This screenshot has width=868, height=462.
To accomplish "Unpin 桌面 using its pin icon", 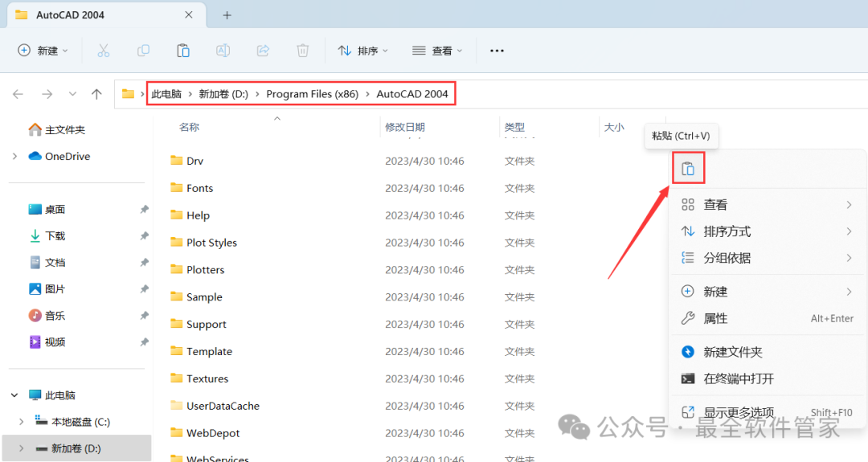I will pos(145,210).
